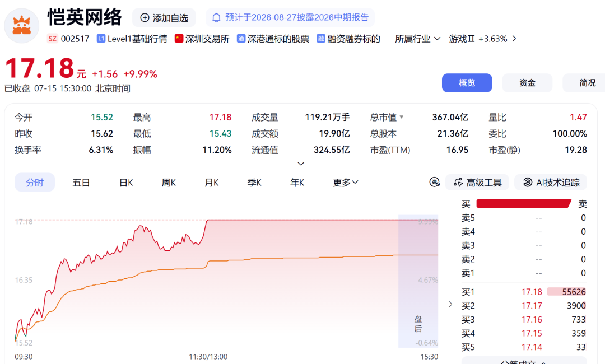
Task: Open the 高级工具 advanced tools button
Action: coord(477,183)
